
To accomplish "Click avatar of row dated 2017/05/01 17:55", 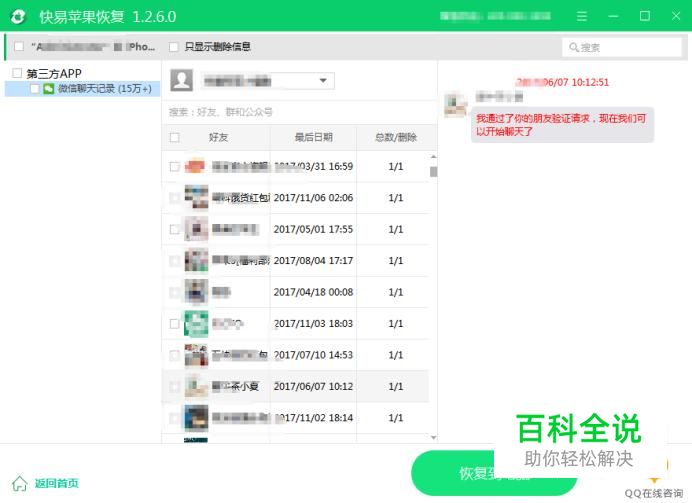I will [x=196, y=229].
